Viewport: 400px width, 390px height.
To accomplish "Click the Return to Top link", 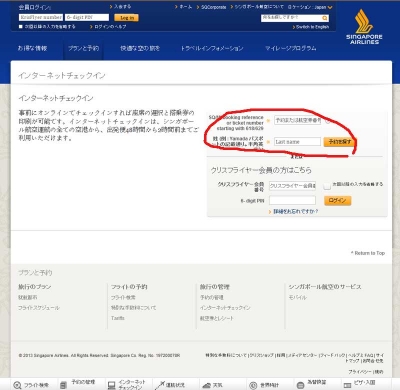I will pos(369,253).
